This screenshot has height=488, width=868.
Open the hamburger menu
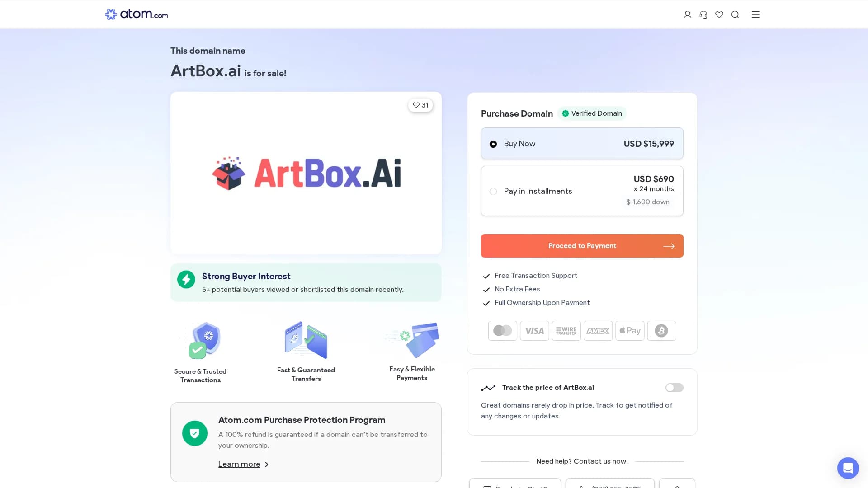tap(756, 14)
